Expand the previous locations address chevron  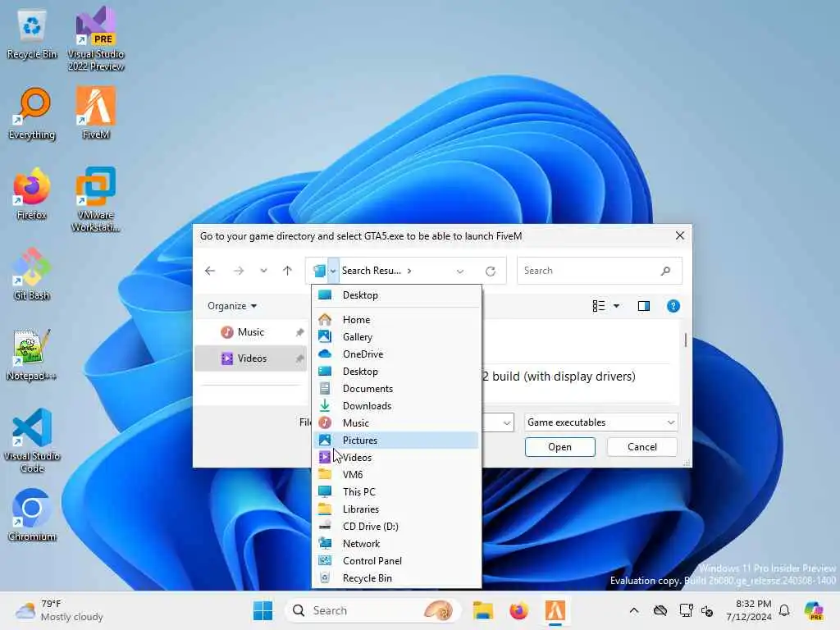(x=460, y=271)
